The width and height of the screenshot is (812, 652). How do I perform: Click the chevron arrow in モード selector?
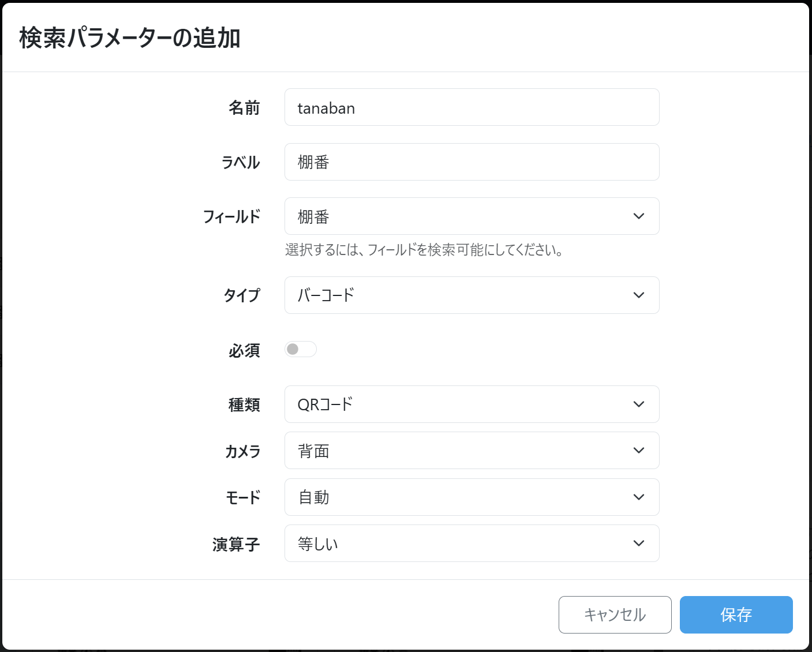tap(638, 497)
